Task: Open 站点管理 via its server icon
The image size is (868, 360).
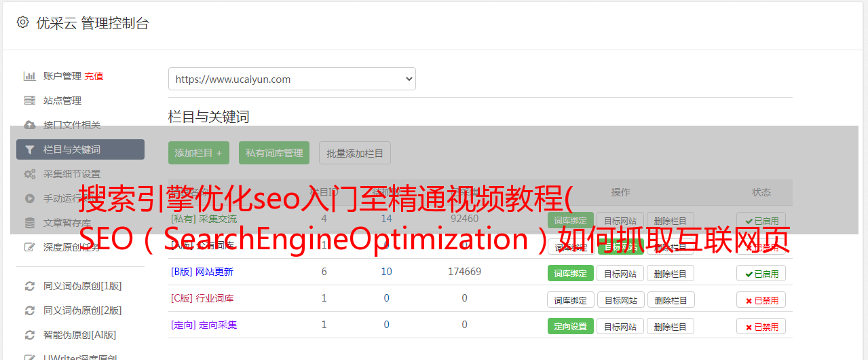Action: pyautogui.click(x=29, y=101)
